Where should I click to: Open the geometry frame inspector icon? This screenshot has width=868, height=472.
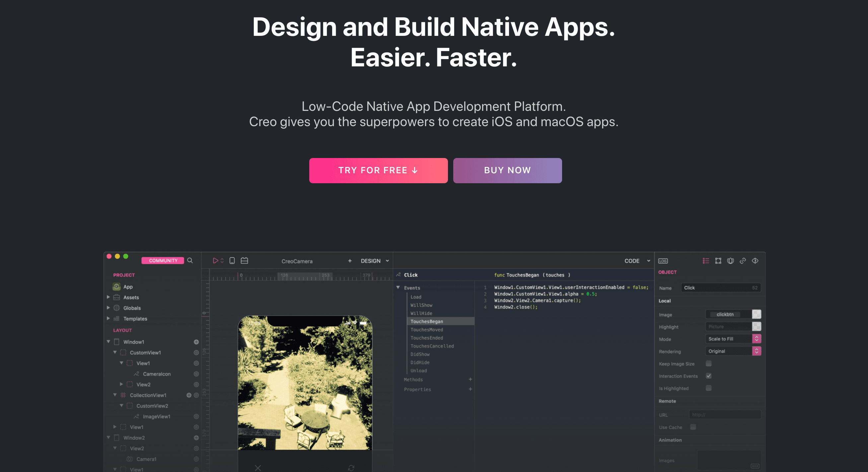click(x=718, y=261)
